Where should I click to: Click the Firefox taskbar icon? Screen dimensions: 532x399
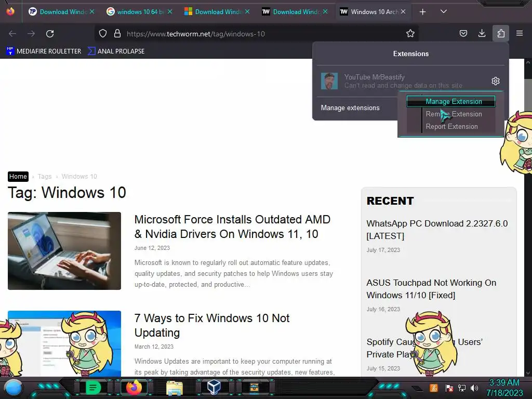(x=134, y=387)
